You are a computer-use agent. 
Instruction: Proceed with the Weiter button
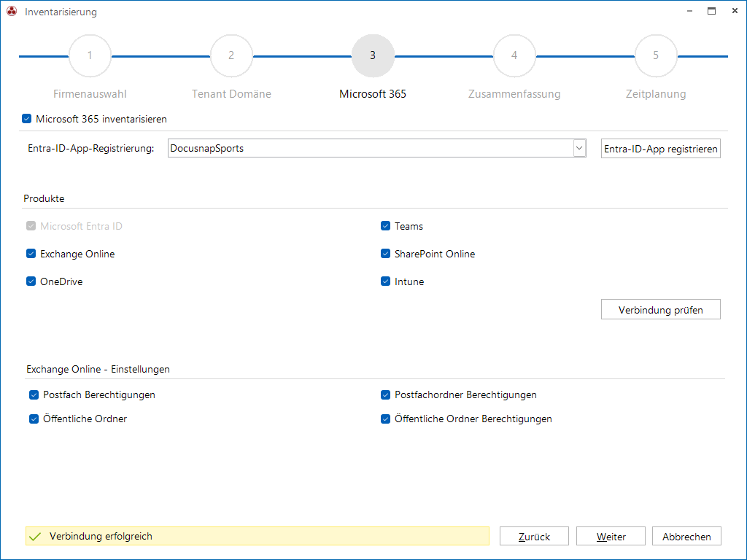(x=611, y=536)
